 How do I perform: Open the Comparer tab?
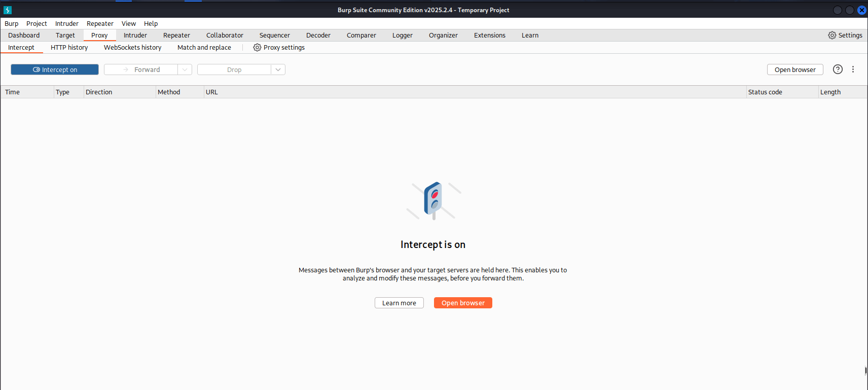361,36
